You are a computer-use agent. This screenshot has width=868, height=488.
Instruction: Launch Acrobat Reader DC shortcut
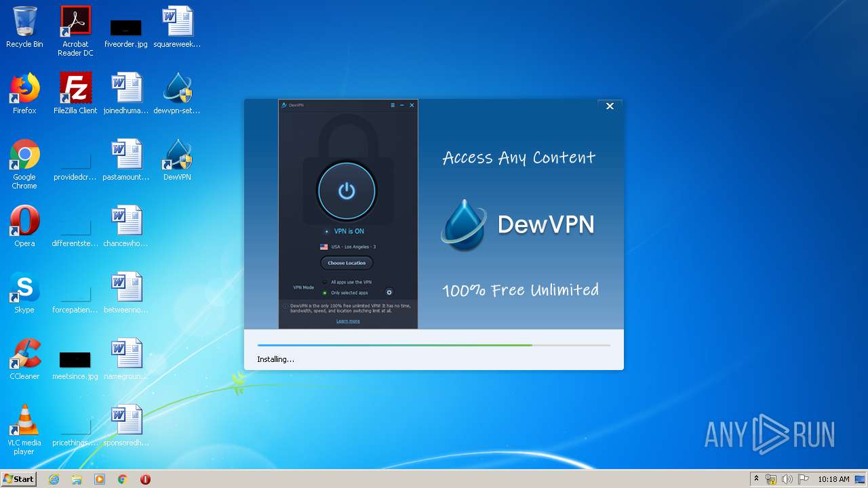(75, 31)
